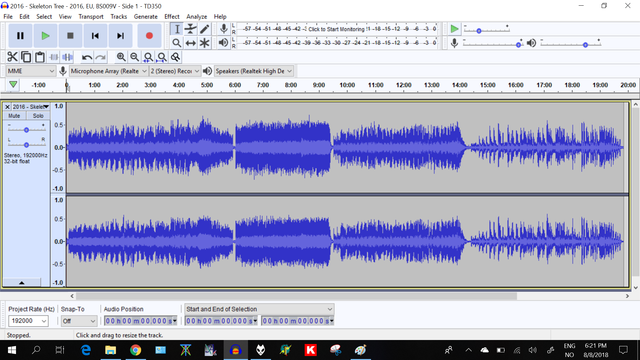Image resolution: width=640 pixels, height=360 pixels.
Task: Click the 10:00 mark on the timeline
Action: 347,85
